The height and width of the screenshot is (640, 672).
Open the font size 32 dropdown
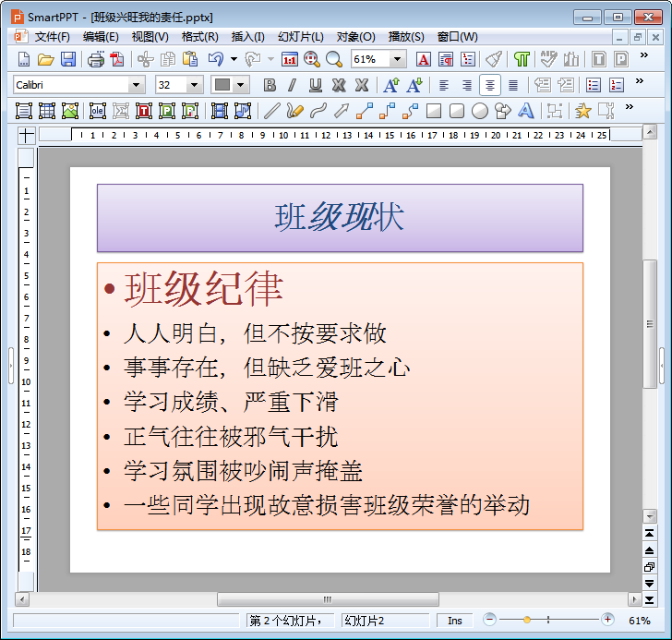194,85
